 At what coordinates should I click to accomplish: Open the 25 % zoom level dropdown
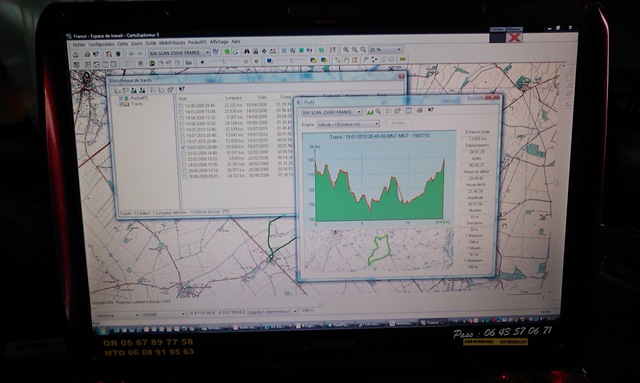point(385,49)
